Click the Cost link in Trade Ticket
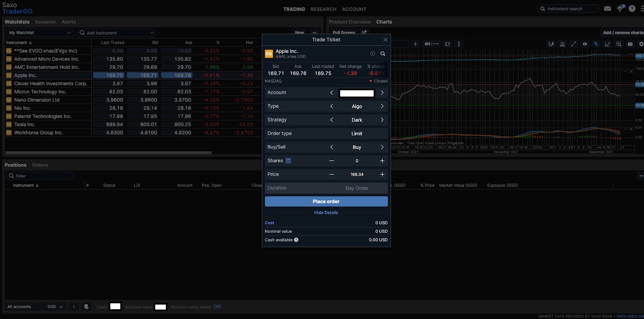This screenshot has height=319, width=644. click(269, 223)
